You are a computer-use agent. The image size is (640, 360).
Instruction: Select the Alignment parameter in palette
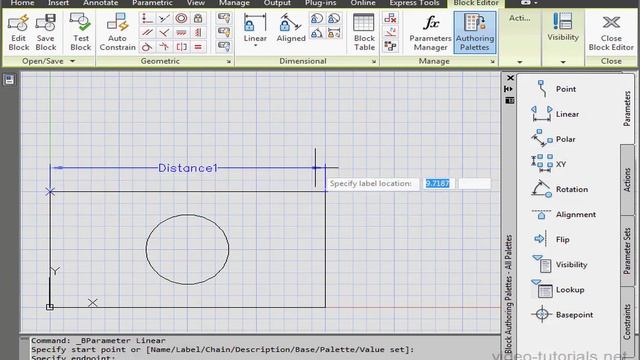[x=564, y=214]
